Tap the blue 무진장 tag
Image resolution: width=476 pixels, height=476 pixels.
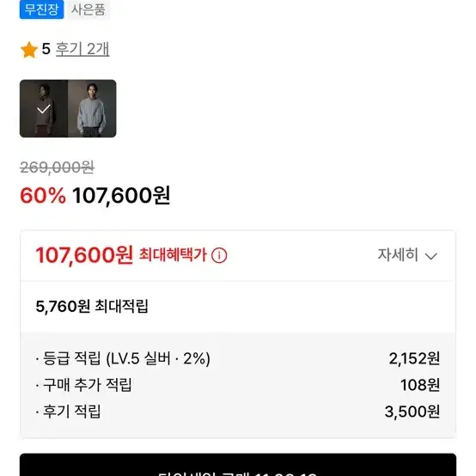pyautogui.click(x=41, y=9)
